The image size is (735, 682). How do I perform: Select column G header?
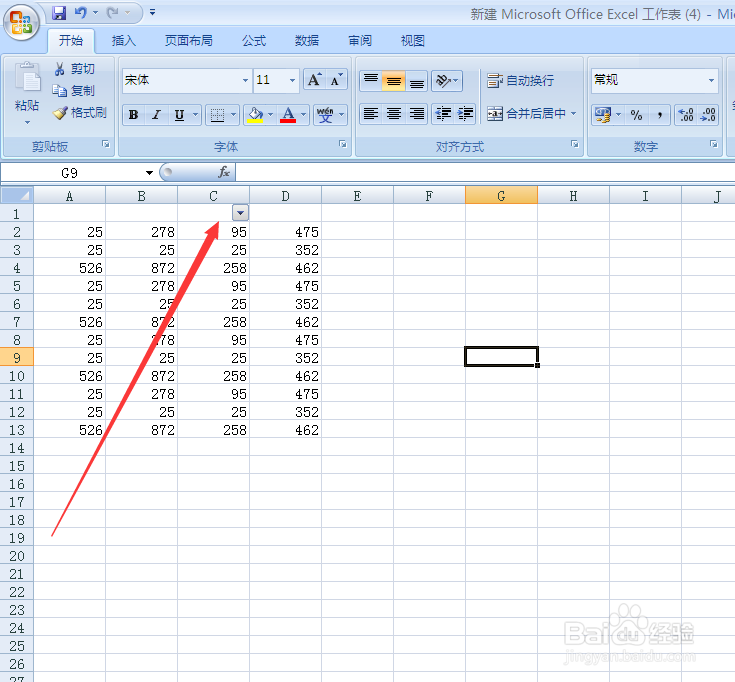pos(501,195)
